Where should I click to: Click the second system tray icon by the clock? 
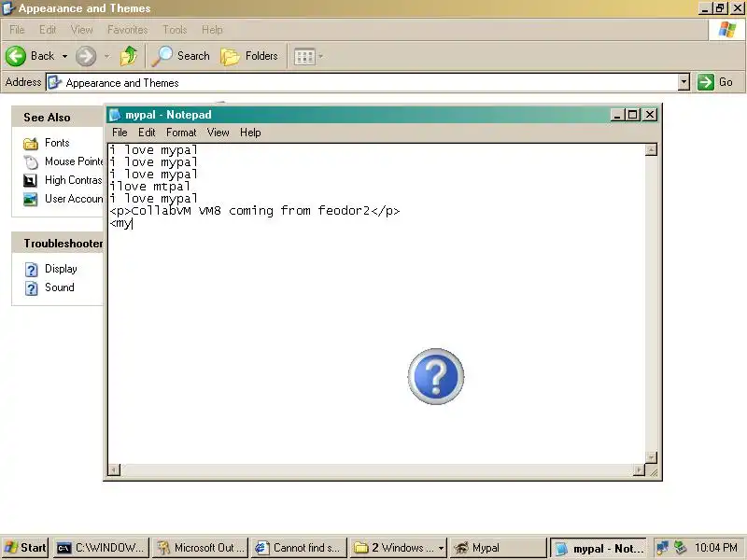[681, 548]
